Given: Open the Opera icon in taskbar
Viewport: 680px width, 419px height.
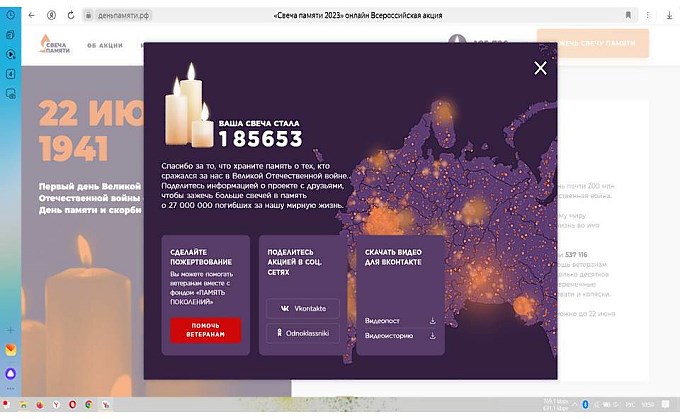Looking at the screenshot, I should click(72, 404).
